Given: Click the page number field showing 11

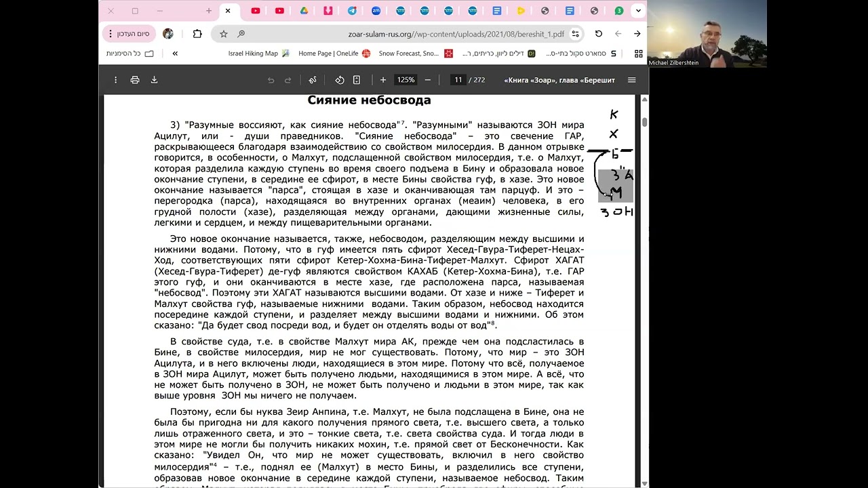Looking at the screenshot, I should tap(458, 80).
